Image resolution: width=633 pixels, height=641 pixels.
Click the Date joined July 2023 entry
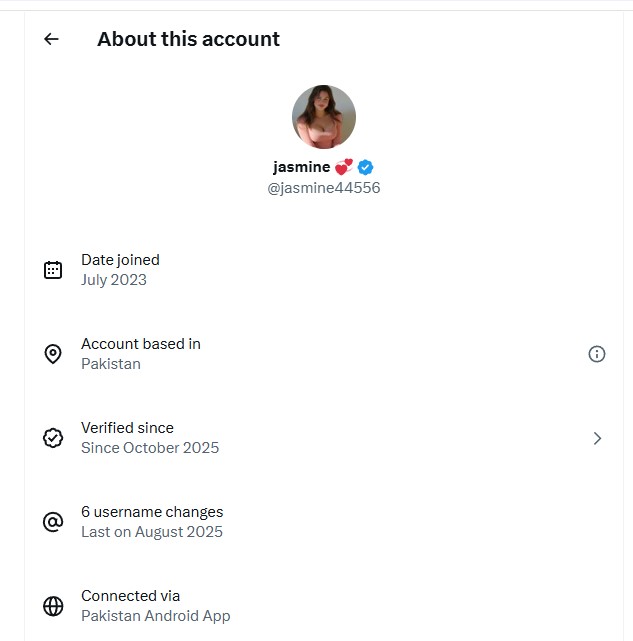click(324, 270)
